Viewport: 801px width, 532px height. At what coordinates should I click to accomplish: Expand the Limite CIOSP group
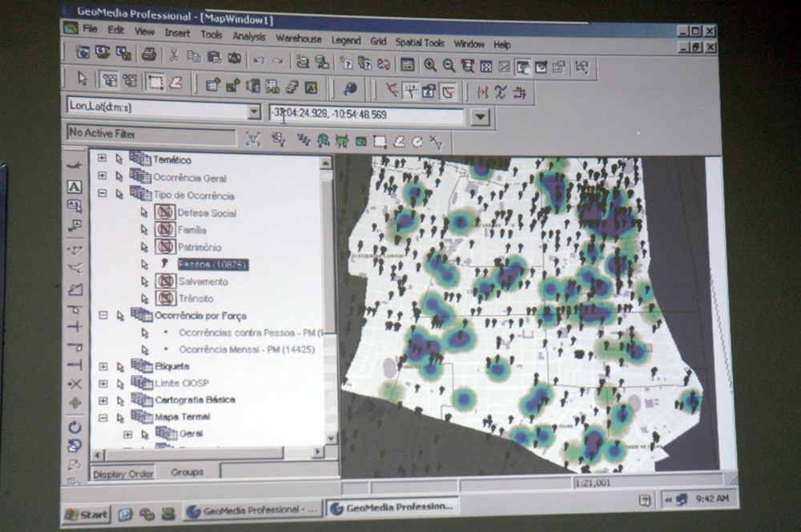[x=103, y=383]
